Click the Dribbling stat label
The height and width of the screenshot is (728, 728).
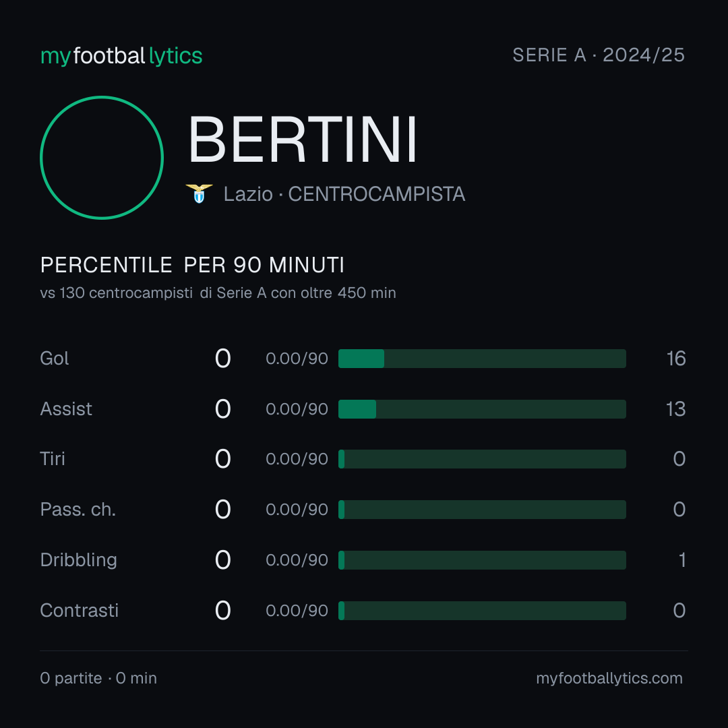point(78,560)
